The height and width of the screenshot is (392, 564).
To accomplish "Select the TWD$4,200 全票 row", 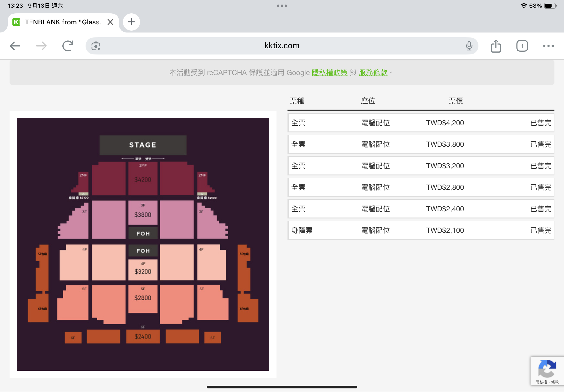I will point(421,123).
